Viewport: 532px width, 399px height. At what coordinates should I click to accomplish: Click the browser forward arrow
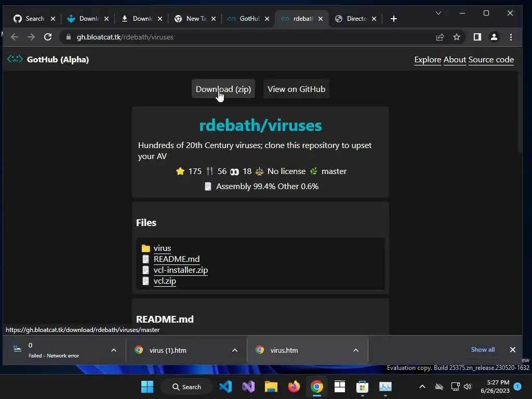(x=31, y=37)
